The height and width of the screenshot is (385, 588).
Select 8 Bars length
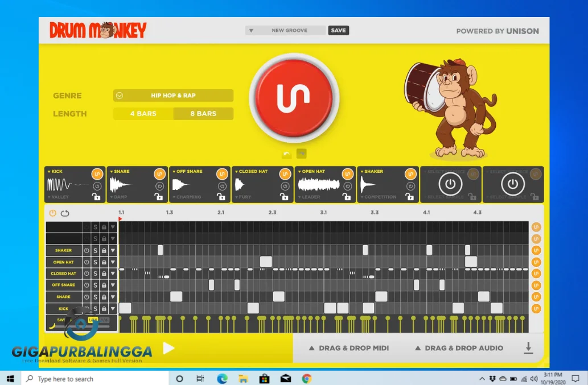(203, 114)
